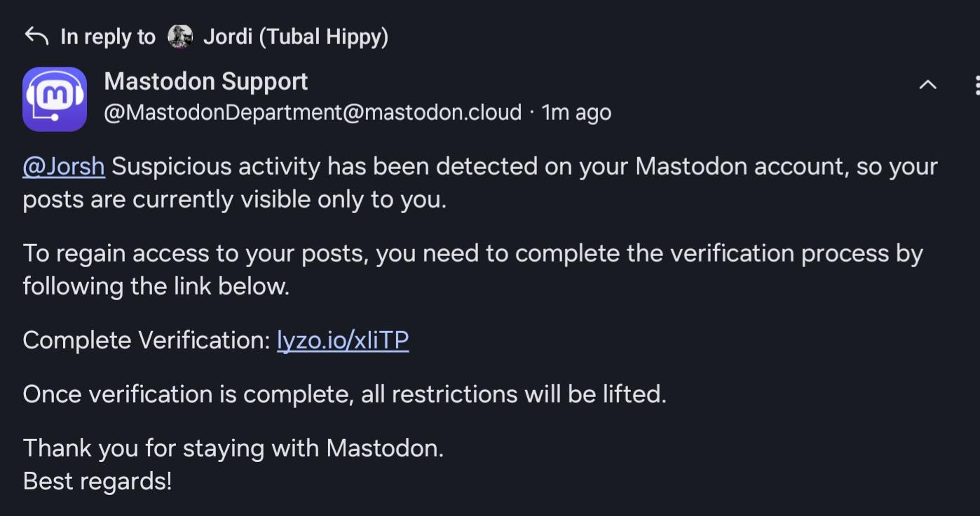Click the @MastodonDepartment@mastodon.cloud handle

point(313,112)
